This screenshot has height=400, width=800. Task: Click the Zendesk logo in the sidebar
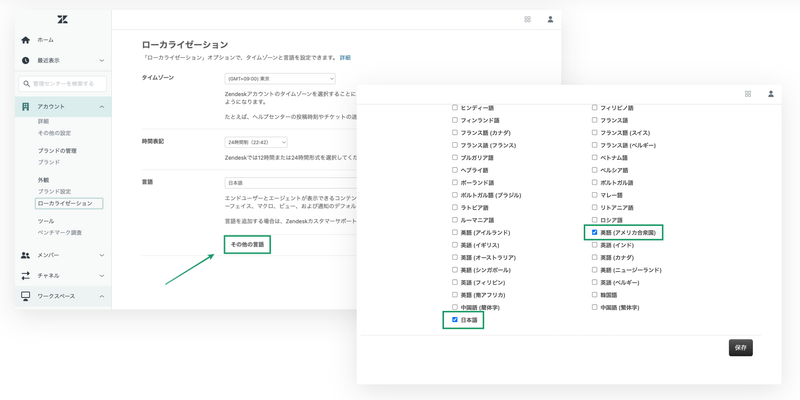click(x=63, y=19)
